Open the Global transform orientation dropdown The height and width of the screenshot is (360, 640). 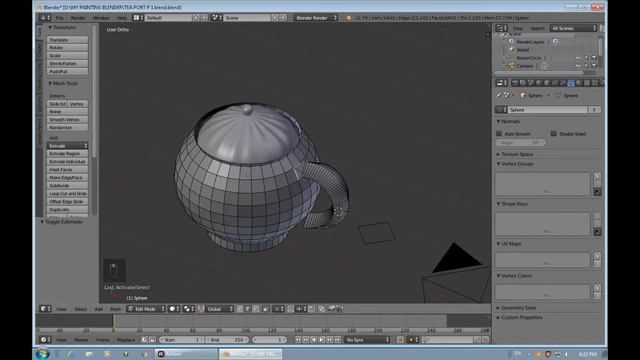coord(220,309)
